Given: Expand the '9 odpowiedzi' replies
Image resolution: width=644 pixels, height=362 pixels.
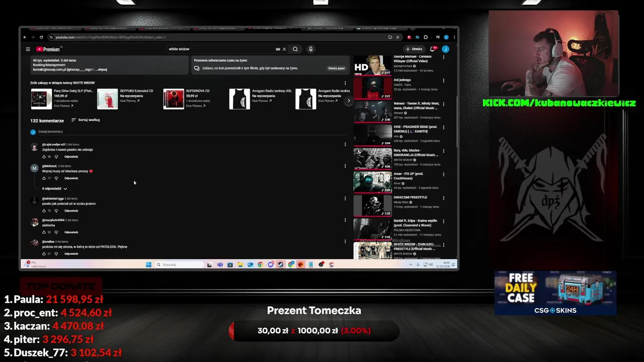Looking at the screenshot, I should pyautogui.click(x=54, y=189).
